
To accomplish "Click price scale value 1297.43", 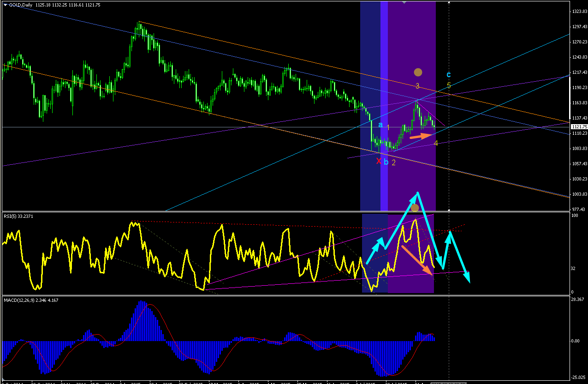I will pyautogui.click(x=579, y=27).
